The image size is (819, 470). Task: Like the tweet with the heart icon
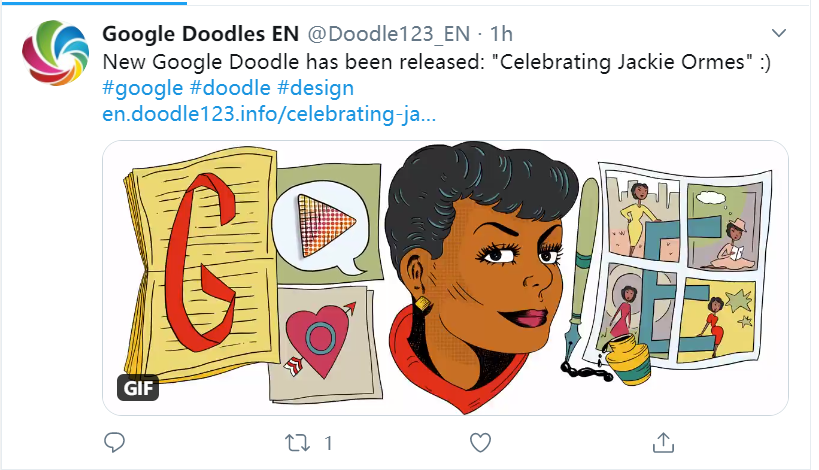(x=480, y=443)
